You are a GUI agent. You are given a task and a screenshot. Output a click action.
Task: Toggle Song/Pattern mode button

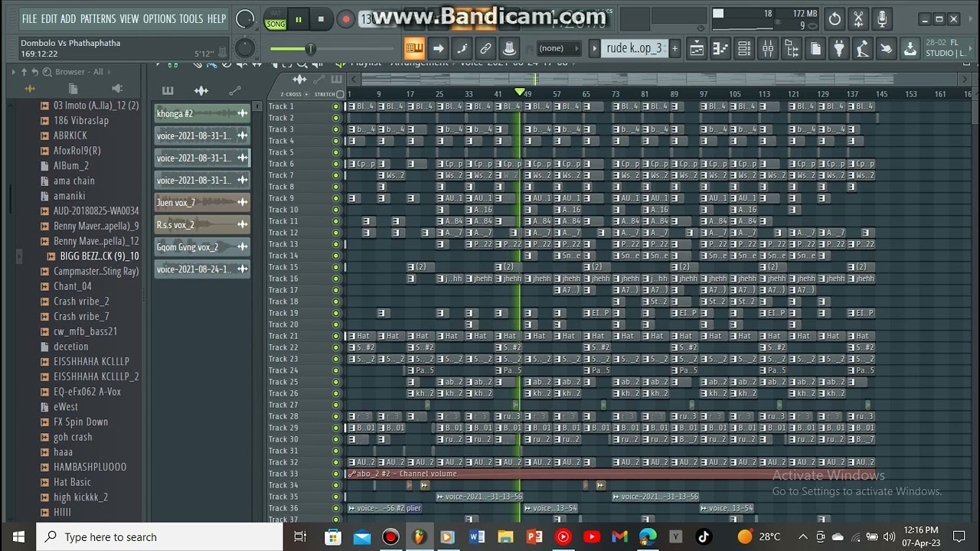276,20
